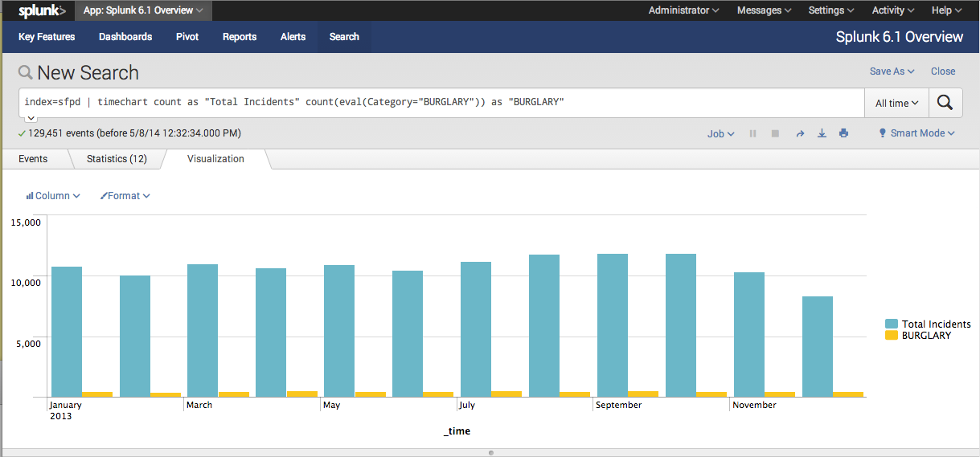Open Job dropdown menu

point(721,134)
